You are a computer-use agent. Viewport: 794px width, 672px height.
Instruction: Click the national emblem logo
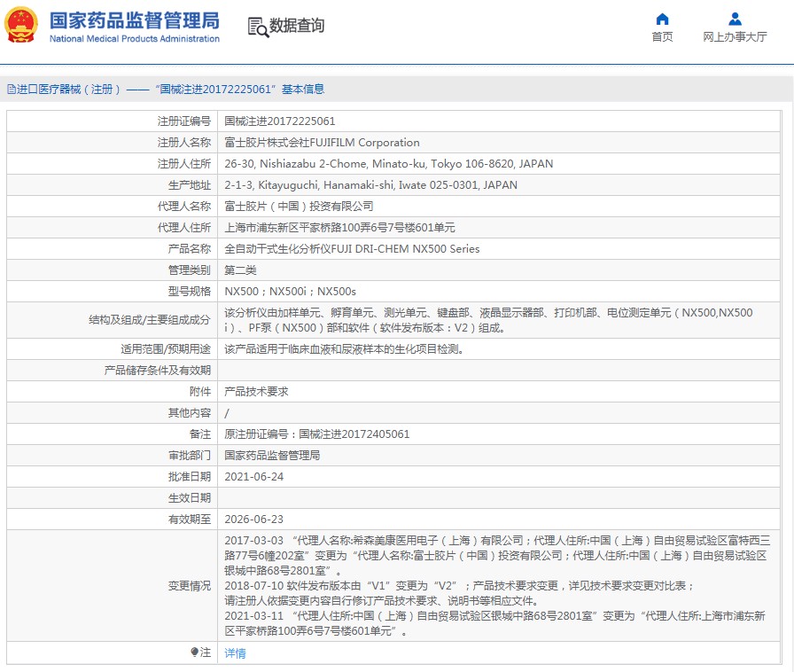[x=21, y=25]
